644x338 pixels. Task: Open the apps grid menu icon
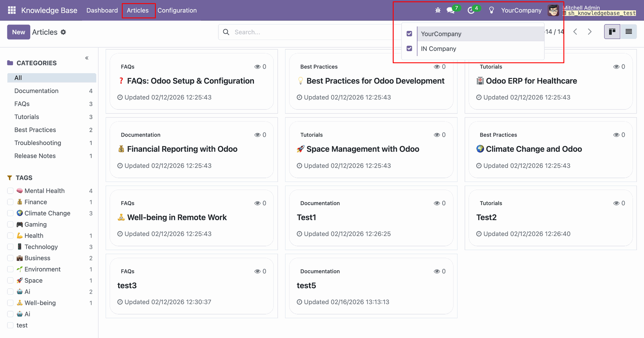pos(12,10)
